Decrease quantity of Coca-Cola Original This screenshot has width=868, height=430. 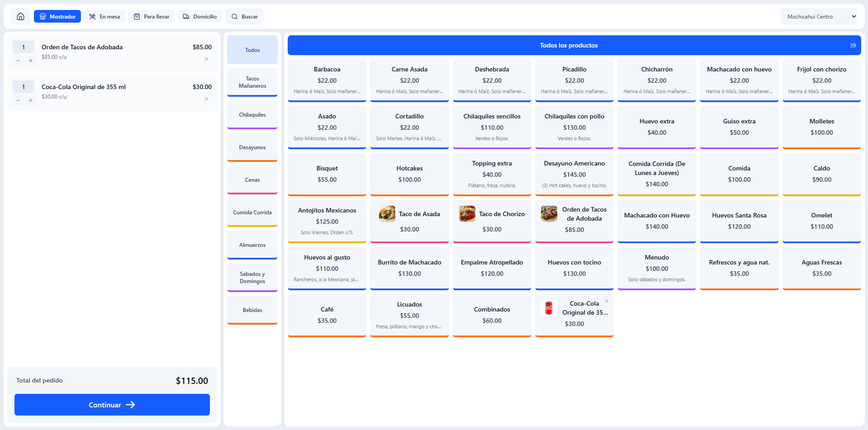[x=18, y=100]
